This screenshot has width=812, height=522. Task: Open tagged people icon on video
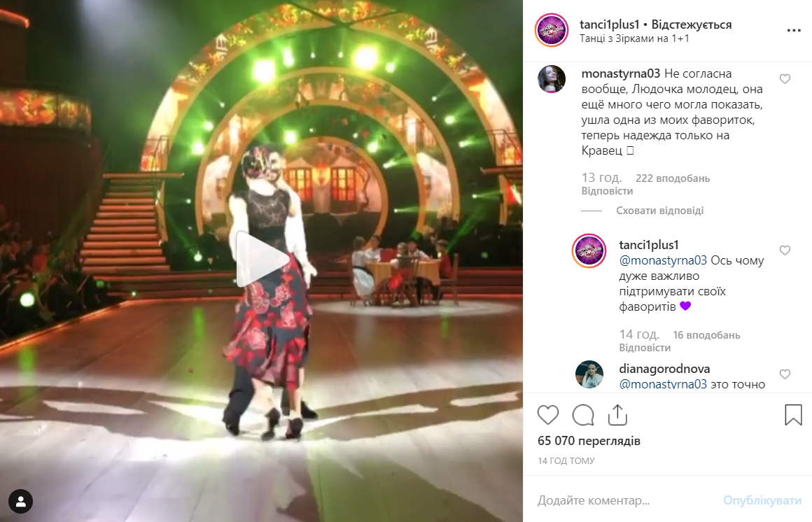coord(21,501)
